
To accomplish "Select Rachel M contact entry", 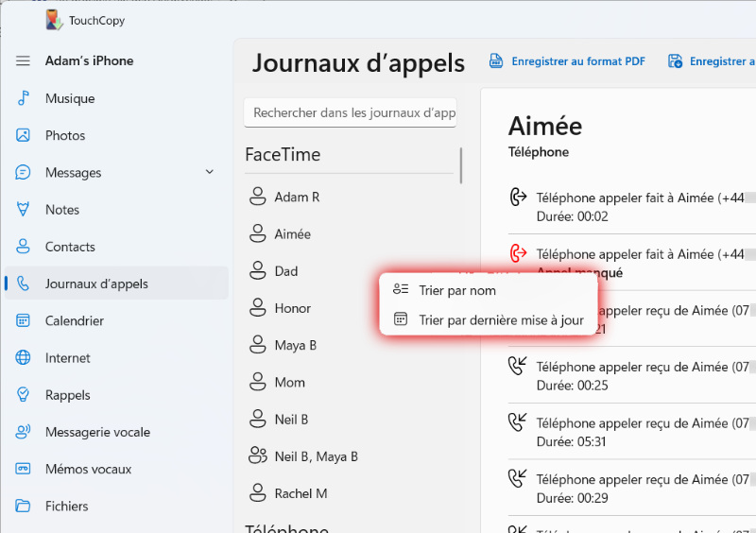I will pyautogui.click(x=301, y=493).
